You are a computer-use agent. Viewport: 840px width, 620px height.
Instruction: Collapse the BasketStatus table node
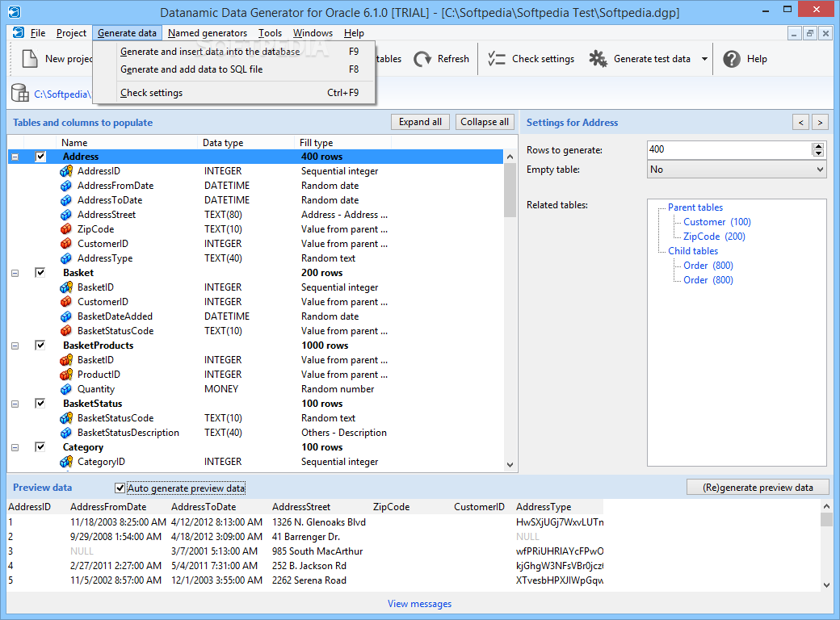click(15, 404)
